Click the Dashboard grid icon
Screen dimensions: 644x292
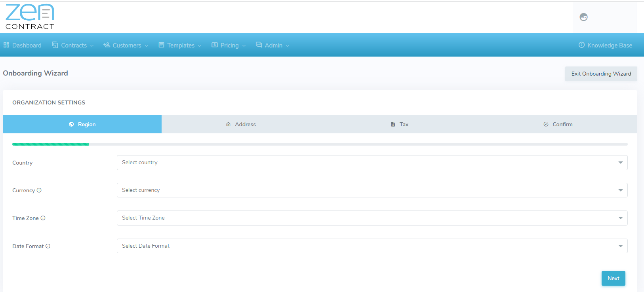point(6,45)
